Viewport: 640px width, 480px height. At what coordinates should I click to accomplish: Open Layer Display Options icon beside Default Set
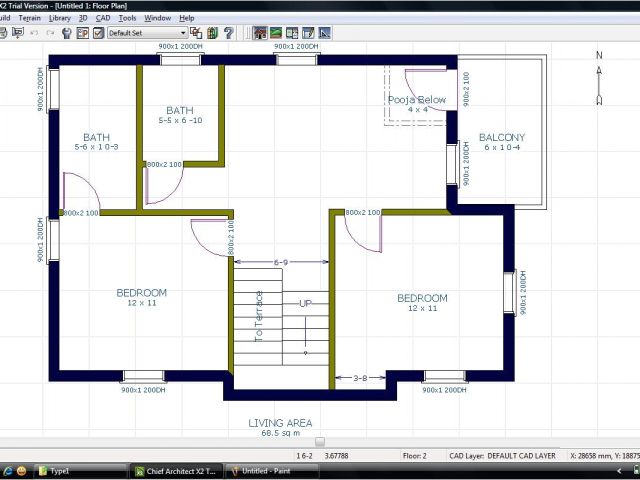click(x=196, y=33)
